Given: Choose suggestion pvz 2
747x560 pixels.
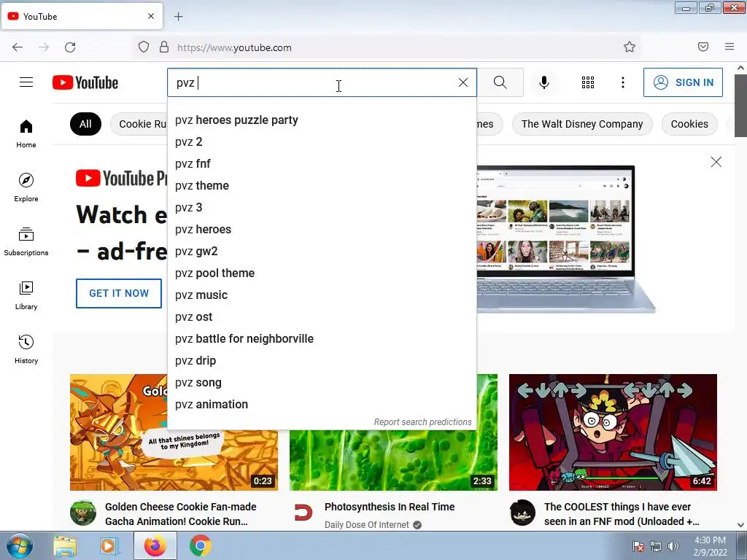Looking at the screenshot, I should tap(322, 142).
